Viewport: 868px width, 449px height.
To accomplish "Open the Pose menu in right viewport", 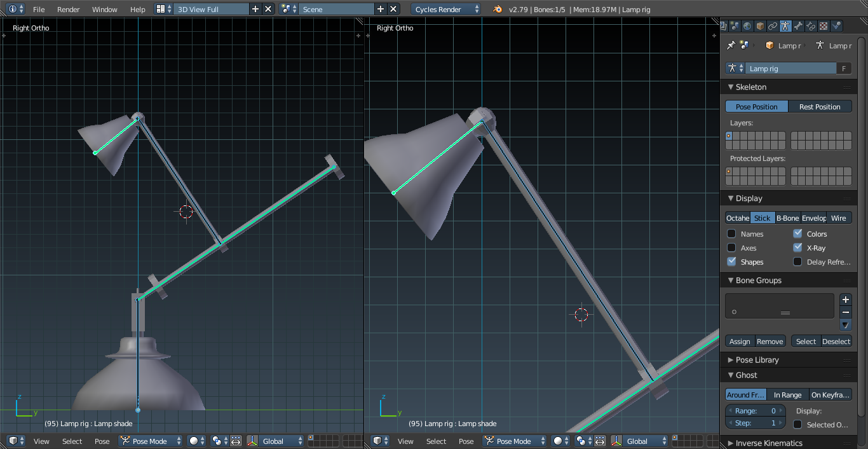I will point(466,441).
